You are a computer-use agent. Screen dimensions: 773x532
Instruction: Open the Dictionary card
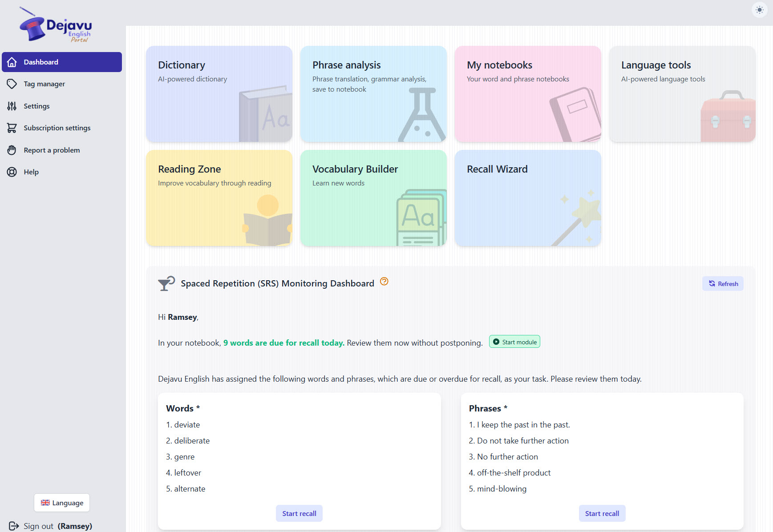pos(219,94)
